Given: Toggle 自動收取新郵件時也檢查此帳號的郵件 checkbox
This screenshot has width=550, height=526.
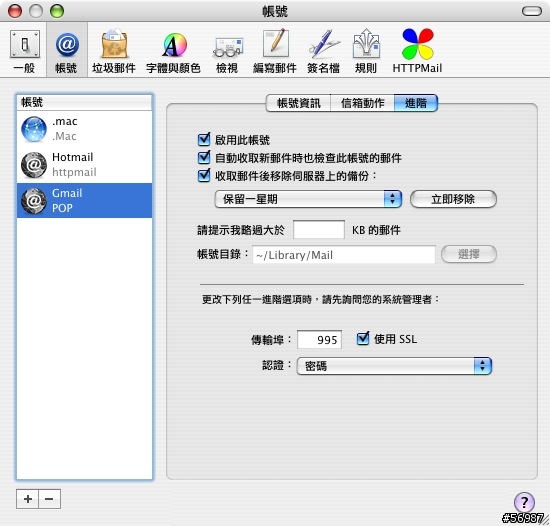Looking at the screenshot, I should coord(204,157).
